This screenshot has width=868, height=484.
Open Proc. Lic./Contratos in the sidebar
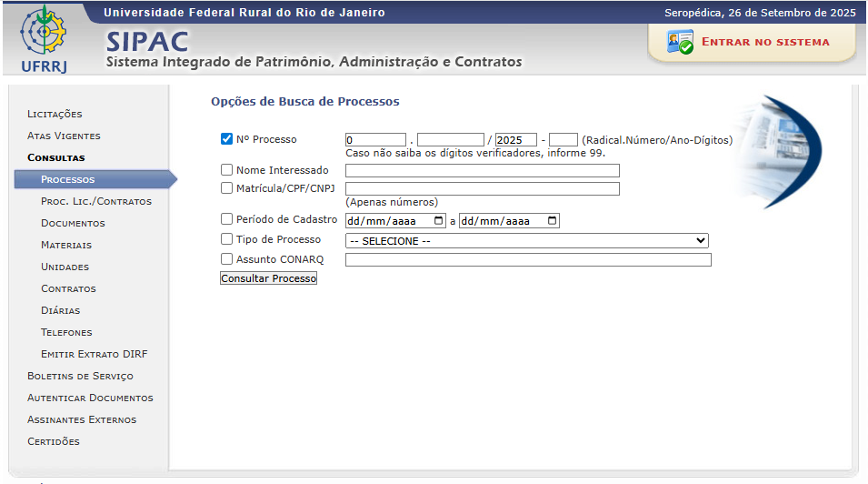(95, 201)
